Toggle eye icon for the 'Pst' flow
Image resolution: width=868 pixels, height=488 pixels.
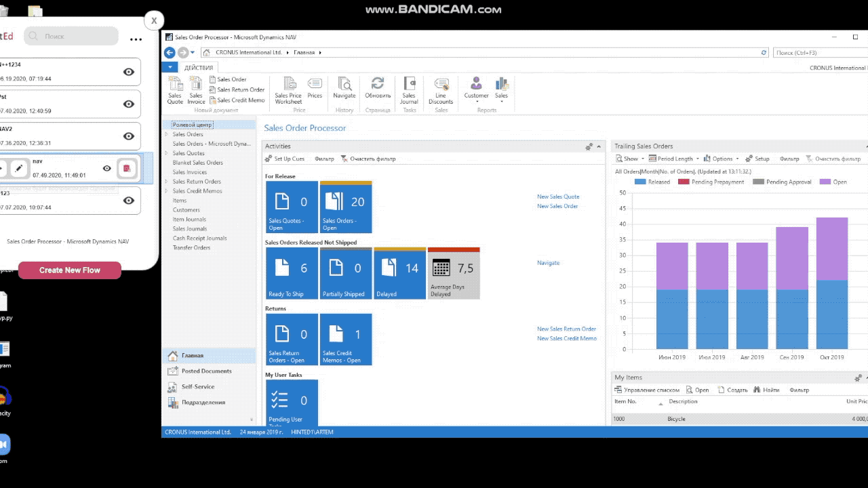[x=128, y=104]
